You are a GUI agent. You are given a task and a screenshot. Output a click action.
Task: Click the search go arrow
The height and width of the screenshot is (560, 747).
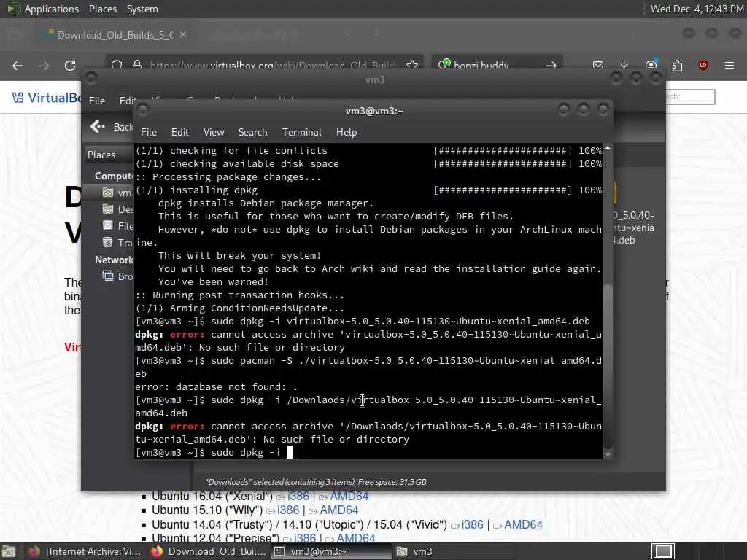click(x=551, y=65)
